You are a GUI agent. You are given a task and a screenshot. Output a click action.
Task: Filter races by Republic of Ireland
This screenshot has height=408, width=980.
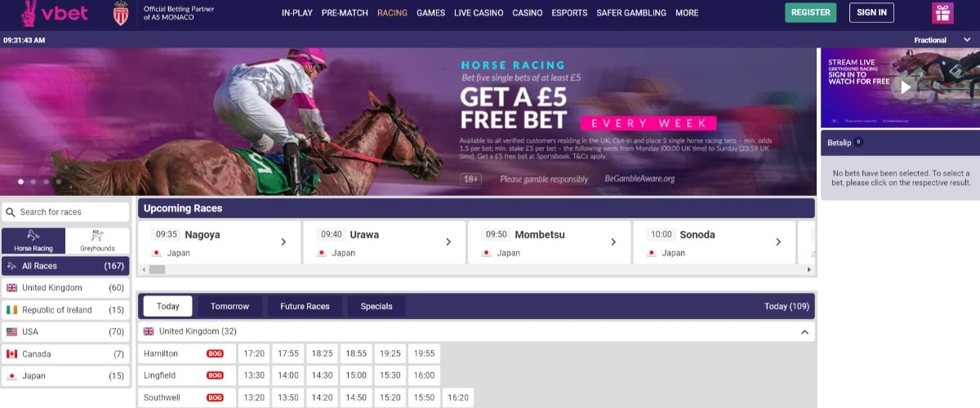[65, 310]
